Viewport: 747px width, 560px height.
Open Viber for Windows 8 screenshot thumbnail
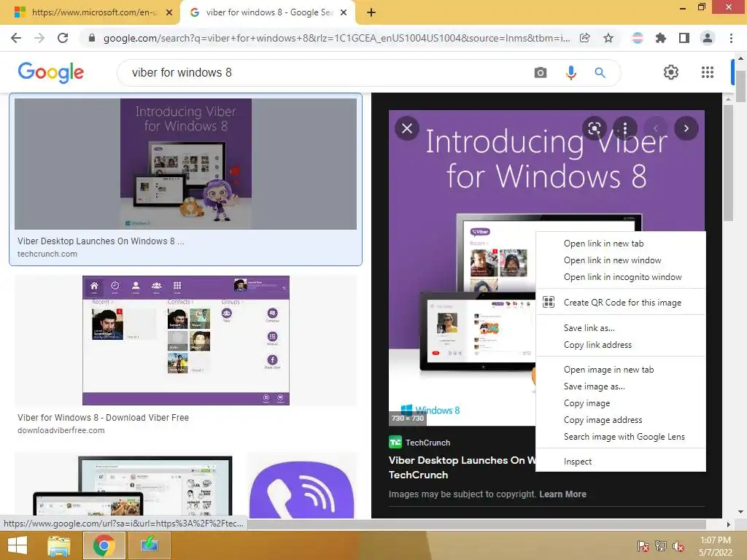(185, 340)
